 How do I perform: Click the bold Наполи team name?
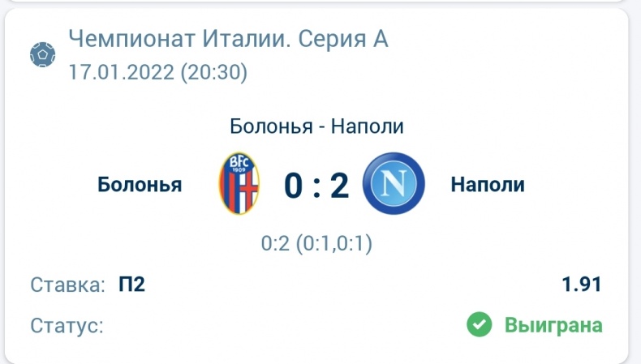488,184
